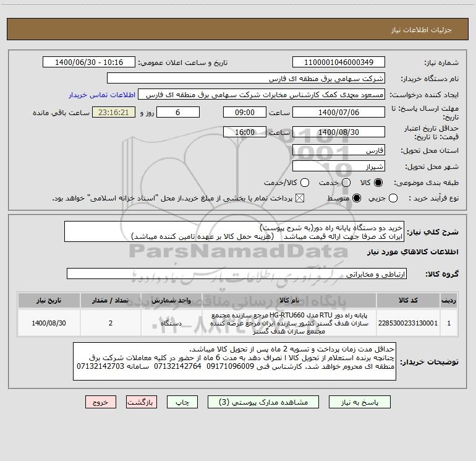Image resolution: width=476 pixels, height=461 pixels.
Task: Click the دستگاه unit cell
Action: point(171,323)
